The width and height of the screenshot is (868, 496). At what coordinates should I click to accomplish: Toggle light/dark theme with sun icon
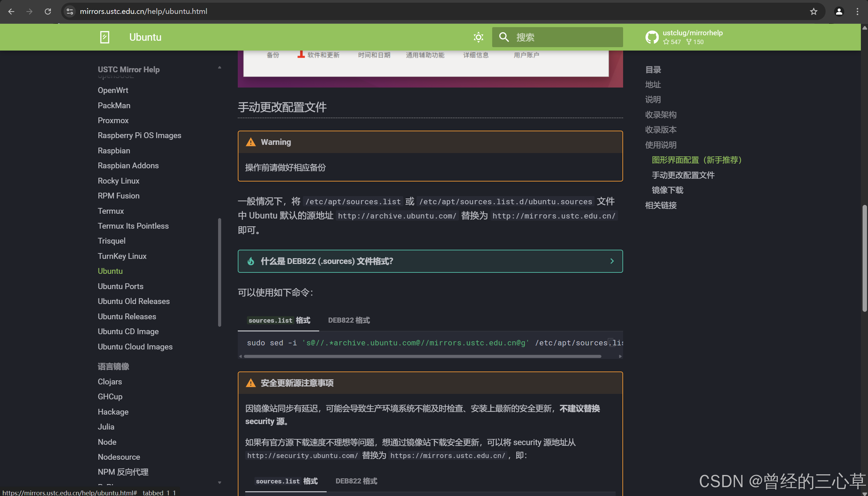(478, 37)
